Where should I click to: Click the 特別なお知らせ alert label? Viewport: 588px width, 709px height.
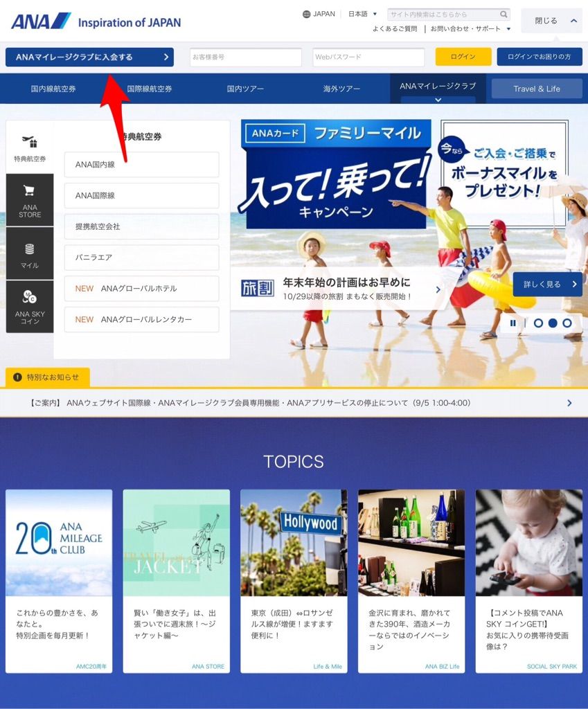point(48,377)
